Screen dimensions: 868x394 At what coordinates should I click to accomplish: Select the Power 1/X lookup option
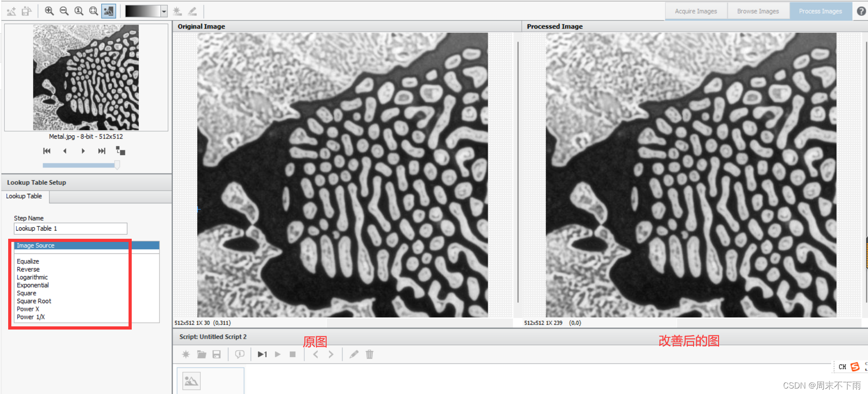pyautogui.click(x=31, y=317)
